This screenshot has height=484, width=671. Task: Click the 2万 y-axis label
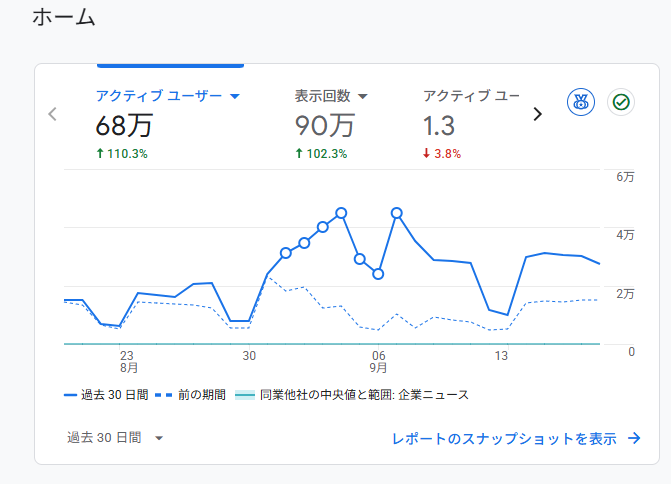[625, 294]
